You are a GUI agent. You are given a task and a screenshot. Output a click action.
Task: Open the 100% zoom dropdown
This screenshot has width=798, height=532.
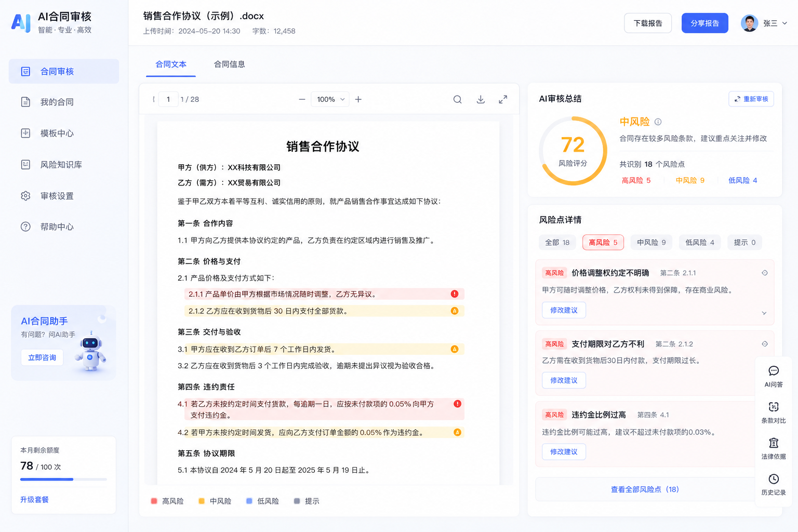point(330,99)
